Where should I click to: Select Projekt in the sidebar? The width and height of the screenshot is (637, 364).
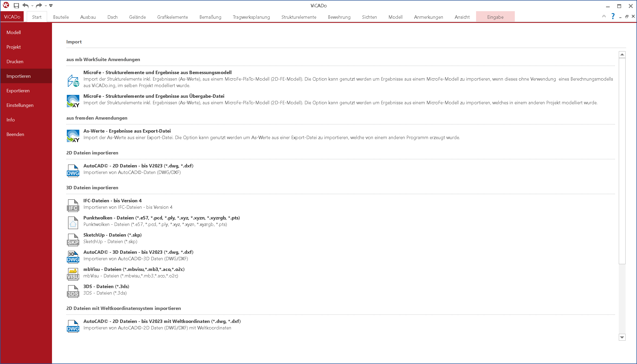click(26, 47)
